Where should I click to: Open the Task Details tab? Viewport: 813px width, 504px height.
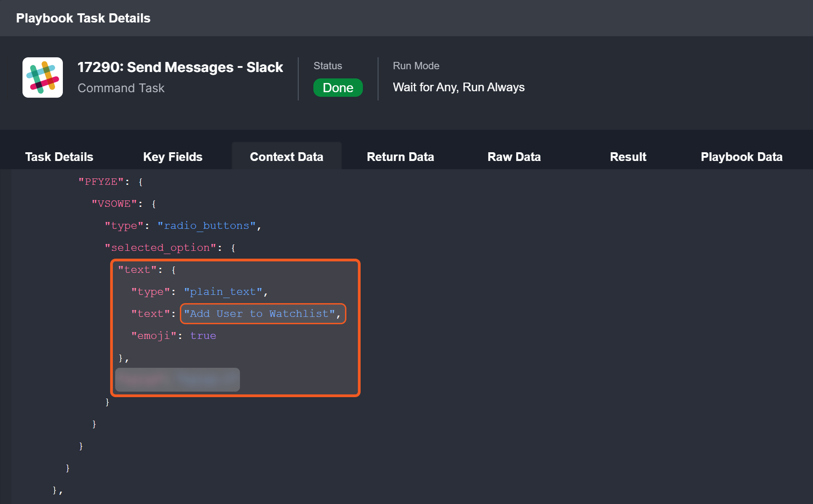tap(59, 157)
